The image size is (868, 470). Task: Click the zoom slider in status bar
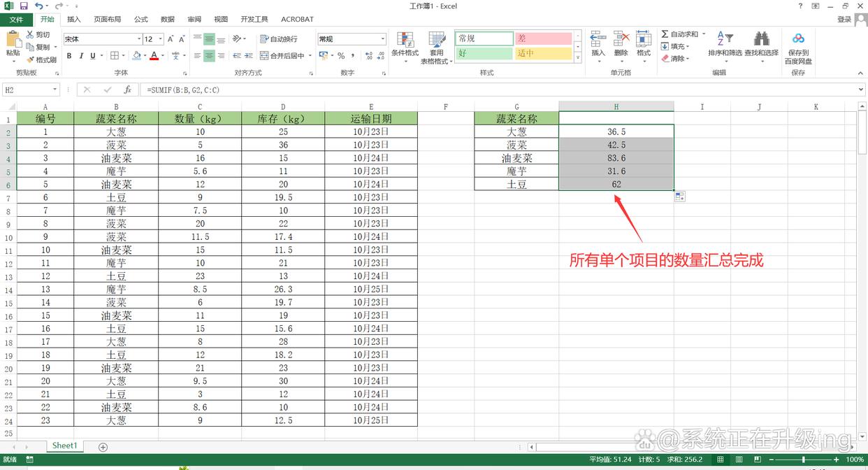(x=804, y=460)
